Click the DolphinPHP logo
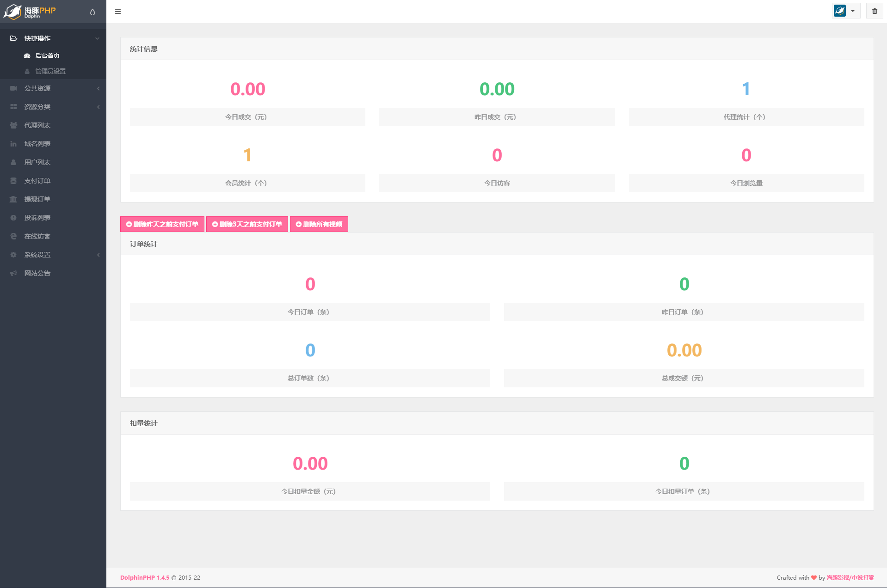887x588 pixels. (30, 12)
